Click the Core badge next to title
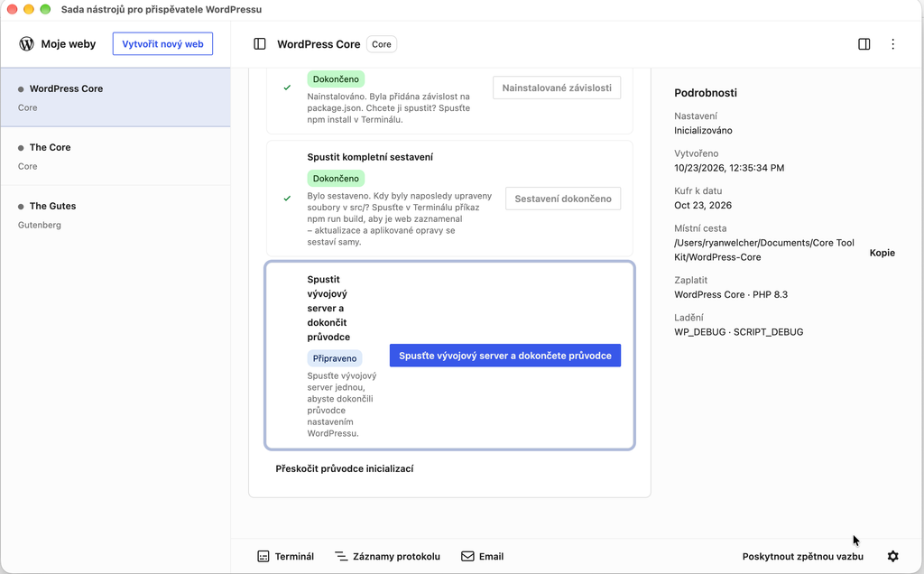 (382, 44)
